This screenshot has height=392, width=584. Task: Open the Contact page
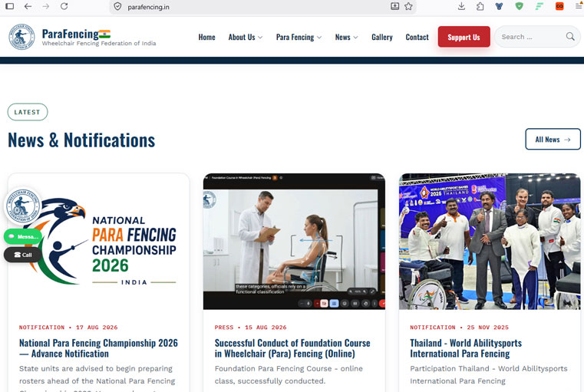[417, 38]
